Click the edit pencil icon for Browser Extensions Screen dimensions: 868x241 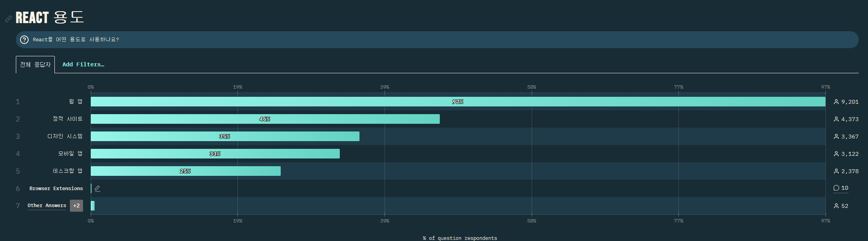tap(97, 188)
